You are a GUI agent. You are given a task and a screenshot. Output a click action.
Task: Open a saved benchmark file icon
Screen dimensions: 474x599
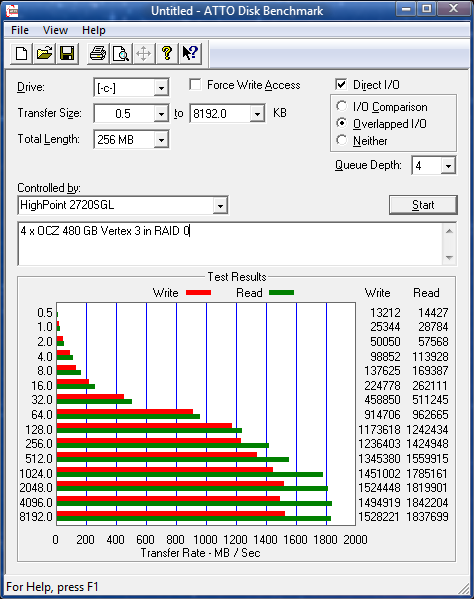pyautogui.click(x=44, y=53)
